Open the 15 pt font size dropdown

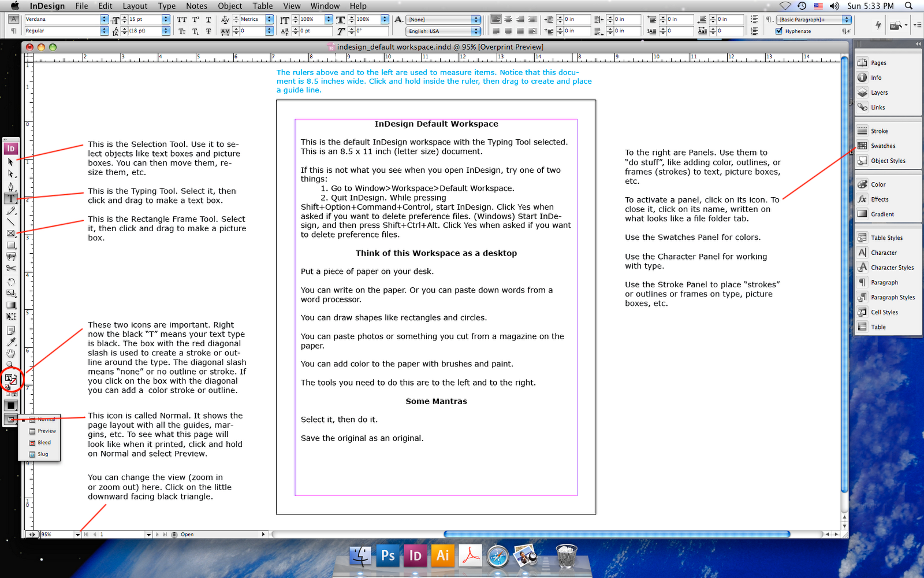click(166, 19)
